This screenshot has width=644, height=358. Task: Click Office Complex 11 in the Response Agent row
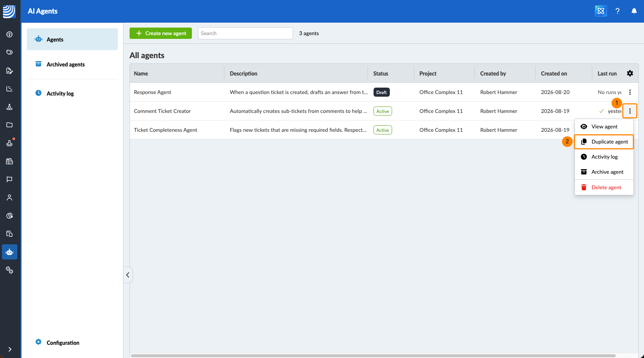[x=441, y=92]
